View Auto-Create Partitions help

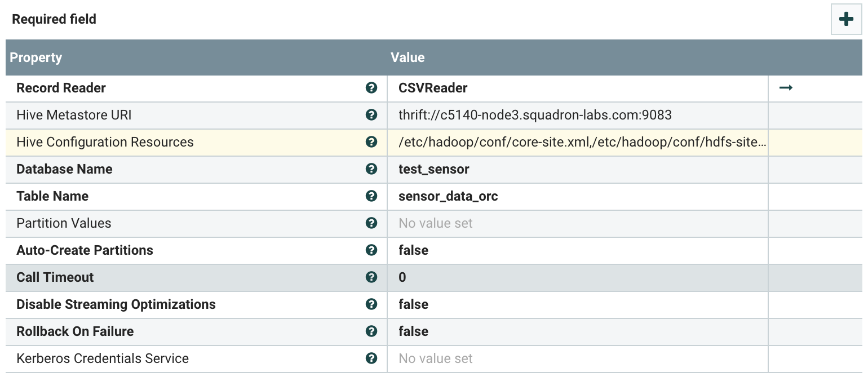click(371, 250)
